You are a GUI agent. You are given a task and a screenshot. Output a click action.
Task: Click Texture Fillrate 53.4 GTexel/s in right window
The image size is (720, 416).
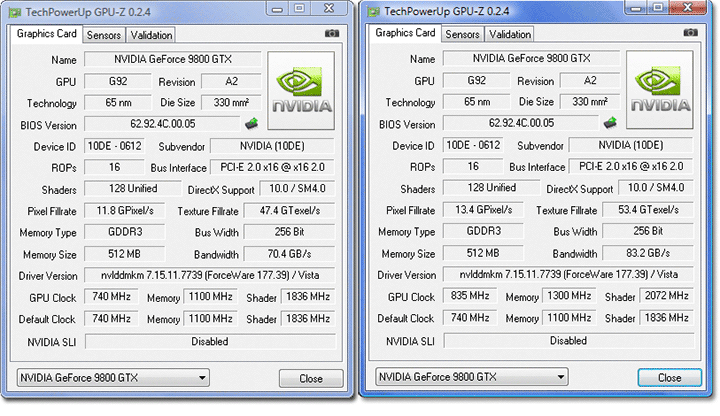[x=648, y=210]
